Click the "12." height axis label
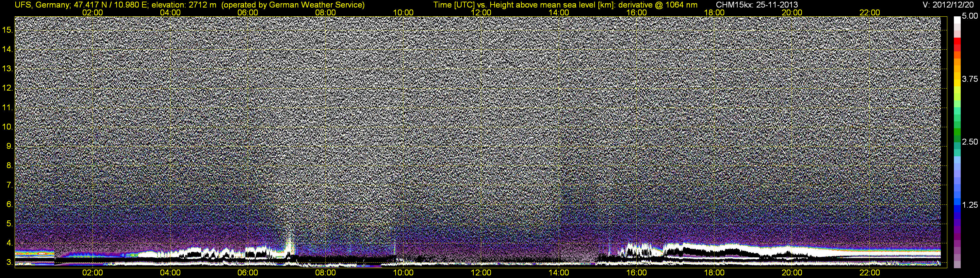980x278 pixels. (8, 88)
